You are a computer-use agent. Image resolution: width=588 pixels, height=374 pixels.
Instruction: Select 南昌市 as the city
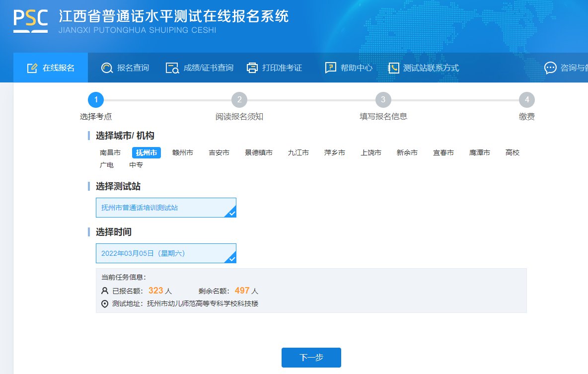pyautogui.click(x=110, y=152)
